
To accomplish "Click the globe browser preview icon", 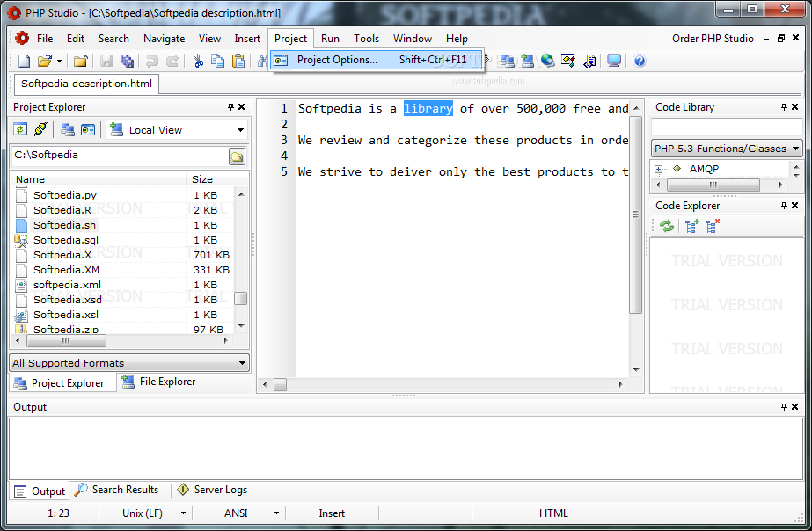I will (548, 61).
